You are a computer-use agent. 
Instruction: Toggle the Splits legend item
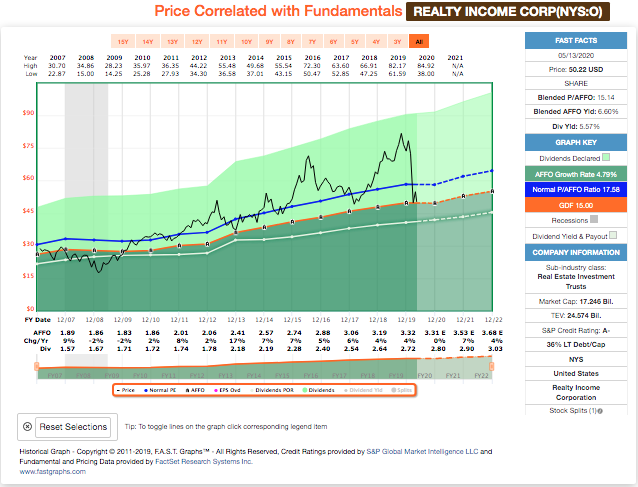click(x=402, y=390)
